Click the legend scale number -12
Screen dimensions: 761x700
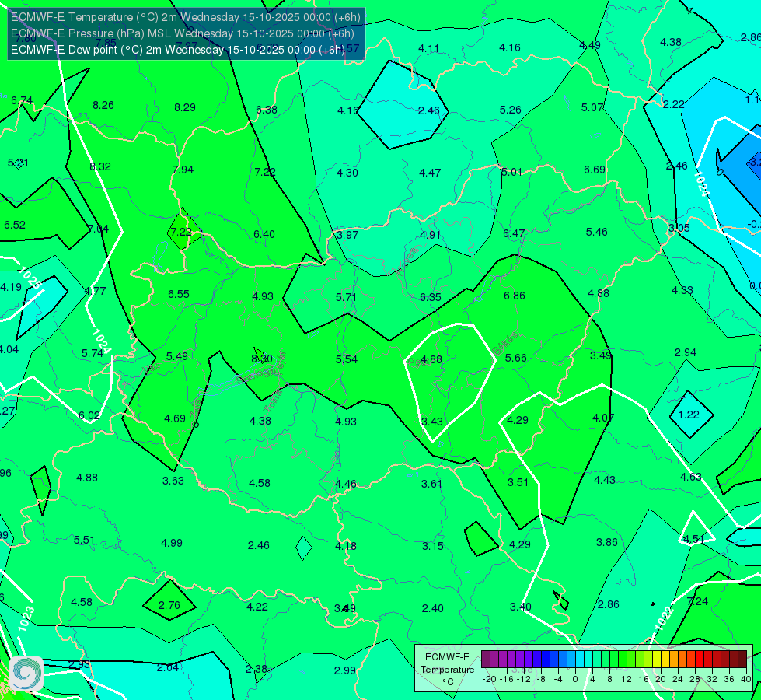(x=524, y=679)
